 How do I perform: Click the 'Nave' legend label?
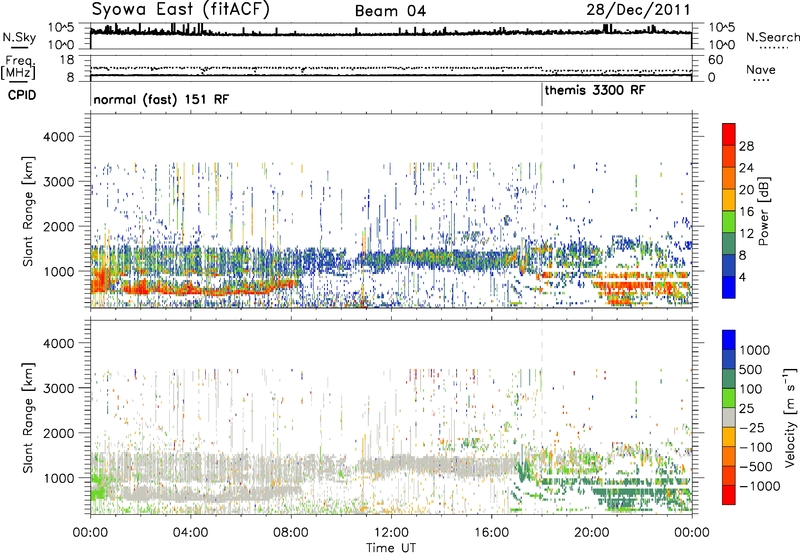(x=761, y=69)
